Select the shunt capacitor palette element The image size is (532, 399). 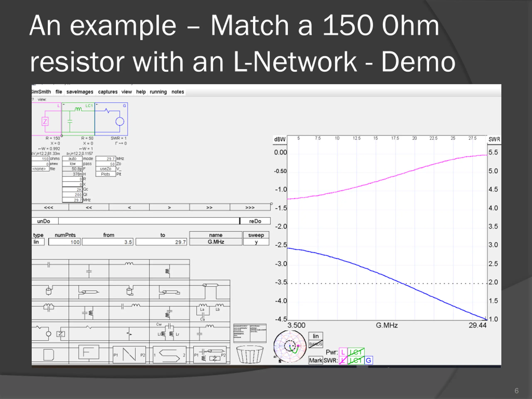[89, 269]
